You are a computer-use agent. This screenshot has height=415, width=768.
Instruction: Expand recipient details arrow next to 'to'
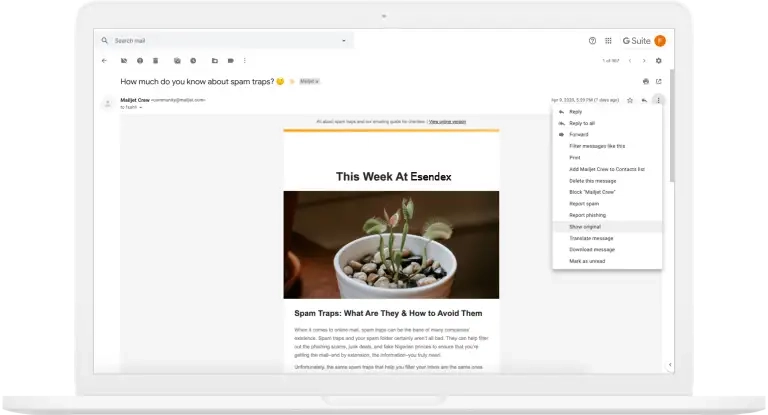[x=141, y=107]
